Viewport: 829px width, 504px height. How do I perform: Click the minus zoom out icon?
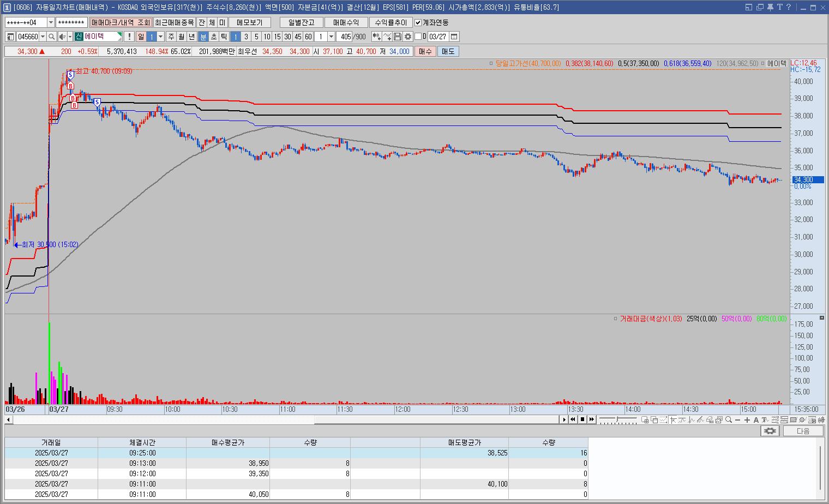click(x=738, y=419)
